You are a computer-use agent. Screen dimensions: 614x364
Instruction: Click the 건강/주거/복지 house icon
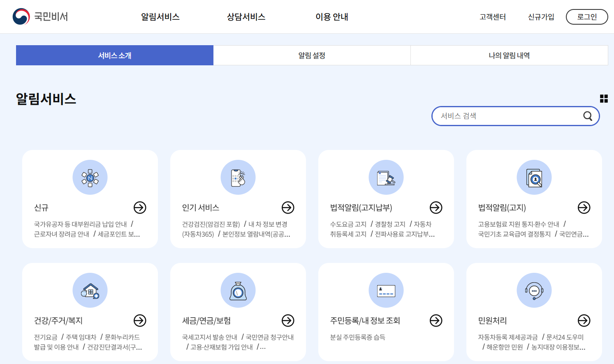point(90,290)
